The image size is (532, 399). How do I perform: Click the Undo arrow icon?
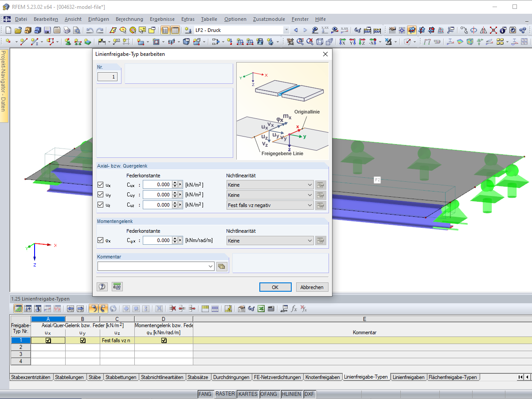click(90, 30)
